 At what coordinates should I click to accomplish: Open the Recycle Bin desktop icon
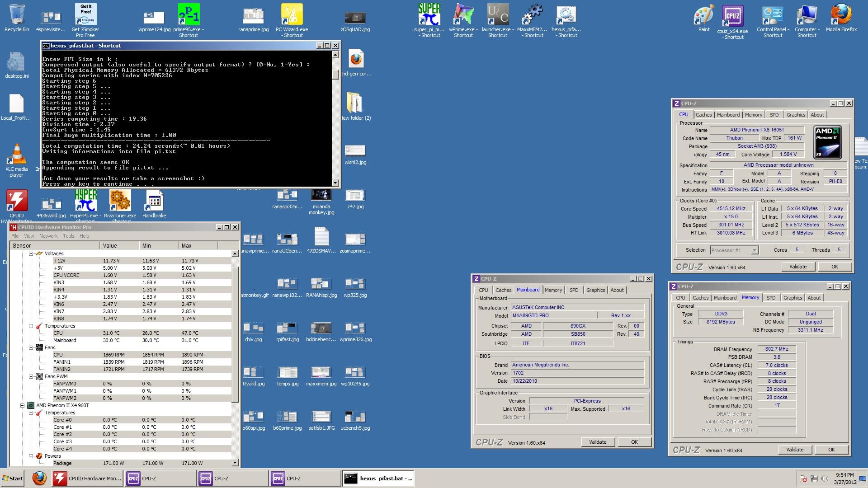coord(17,18)
